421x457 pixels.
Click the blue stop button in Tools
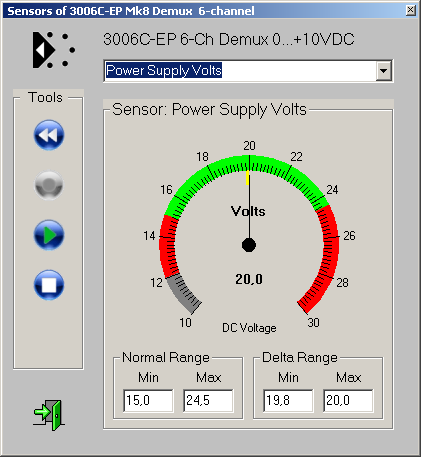(x=49, y=285)
